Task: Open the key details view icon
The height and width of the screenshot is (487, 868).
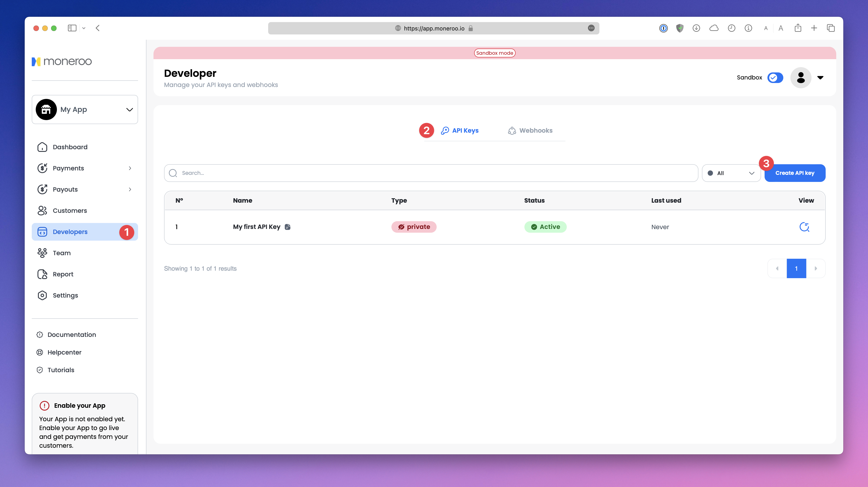Action: coord(804,227)
